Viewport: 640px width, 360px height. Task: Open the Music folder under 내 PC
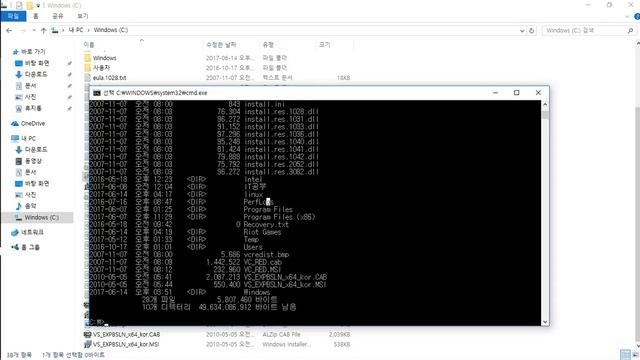point(26,206)
